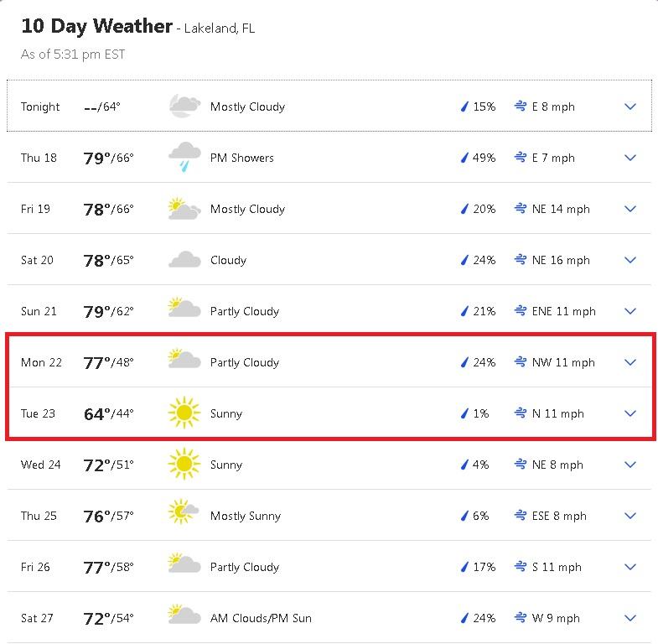Open details chevron for Tue 23
658x644 pixels.
630,413
